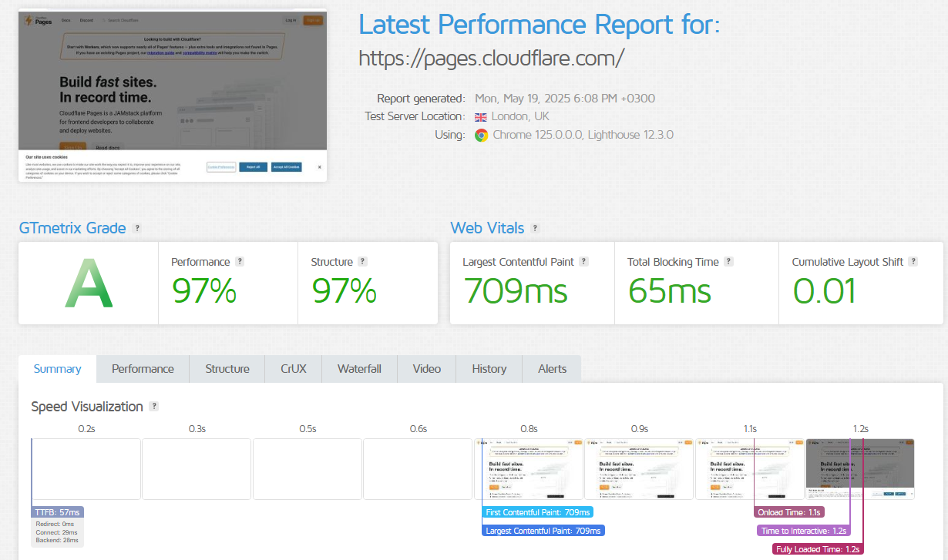
Task: Click the pages.cloudflare.com URL heading
Action: [492, 58]
